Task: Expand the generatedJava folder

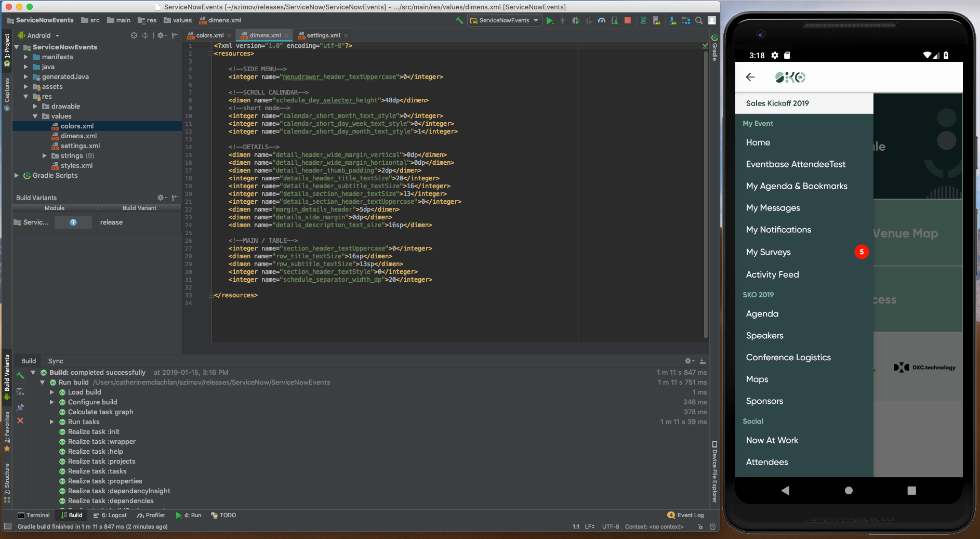Action: click(x=26, y=77)
